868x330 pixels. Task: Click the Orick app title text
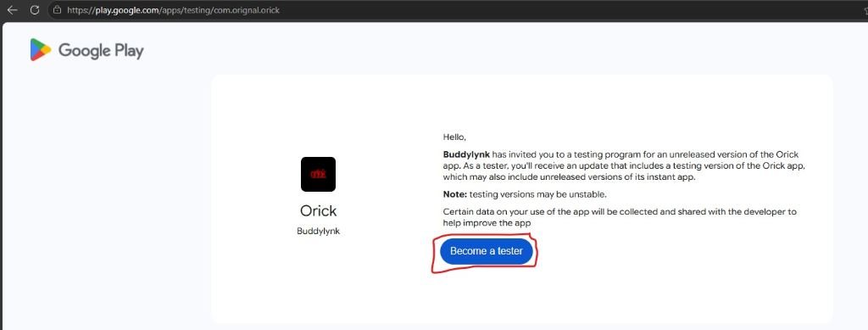pos(319,211)
